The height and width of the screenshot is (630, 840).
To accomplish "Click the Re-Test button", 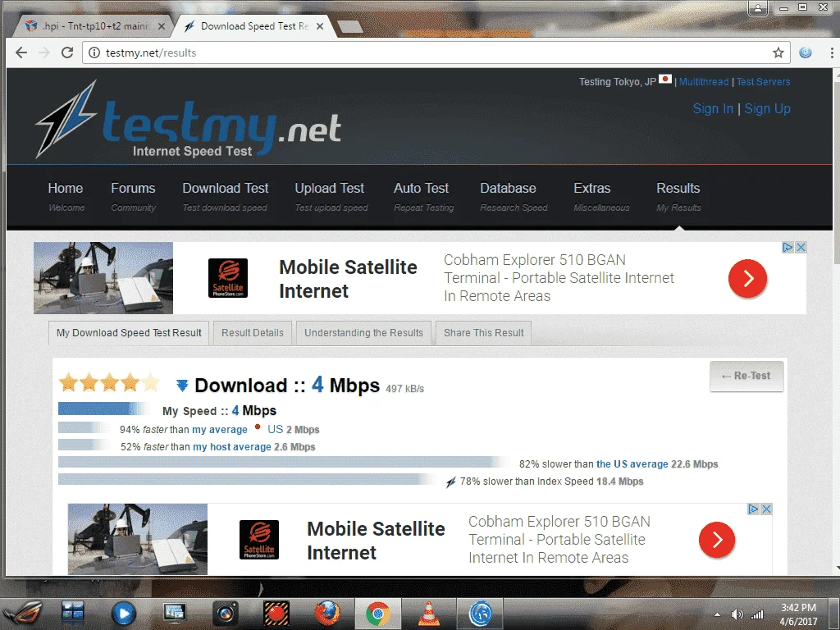I will click(746, 376).
